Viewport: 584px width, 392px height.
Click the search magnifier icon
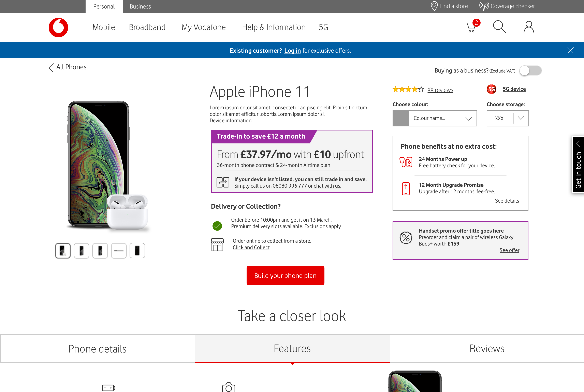point(499,27)
